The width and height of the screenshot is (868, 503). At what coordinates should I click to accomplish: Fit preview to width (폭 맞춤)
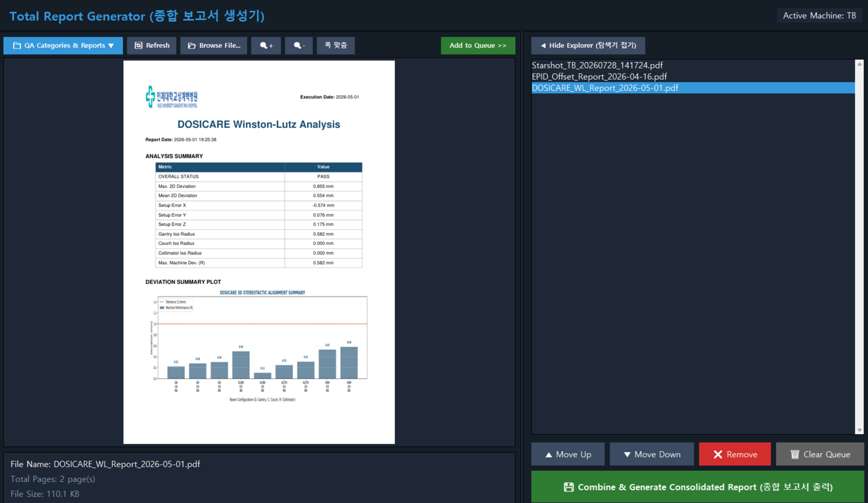[x=336, y=46]
